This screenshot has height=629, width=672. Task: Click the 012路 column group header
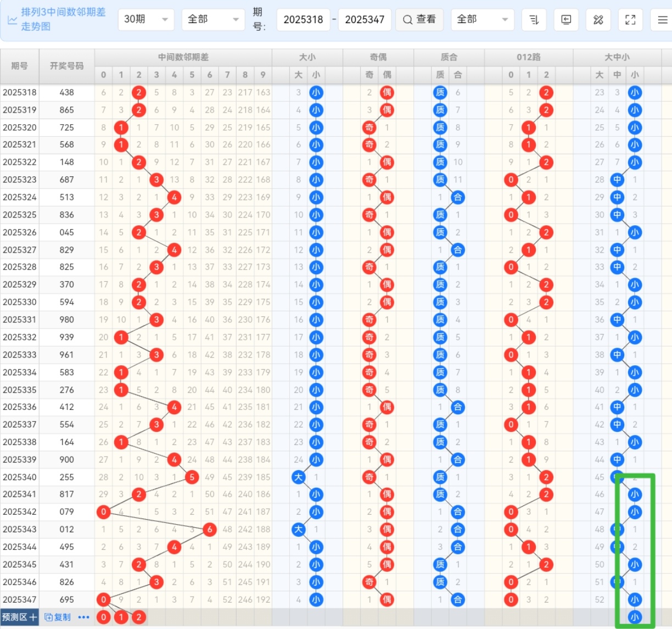528,57
